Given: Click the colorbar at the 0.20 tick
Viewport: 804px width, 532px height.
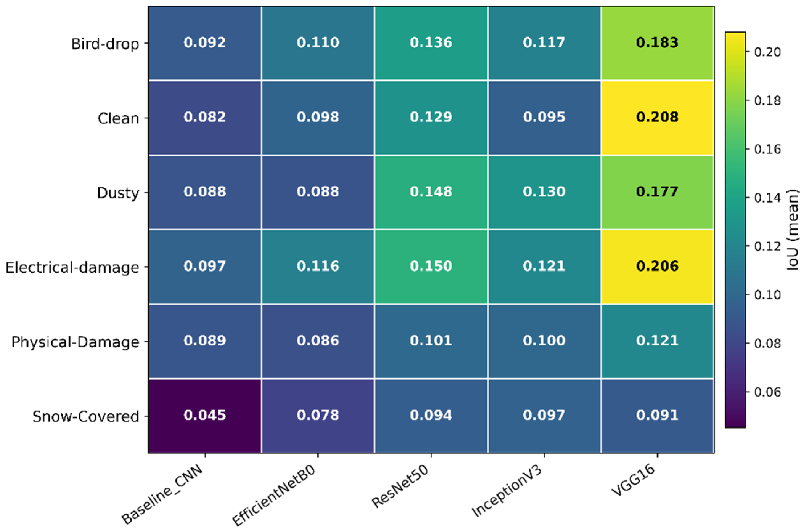Looking at the screenshot, I should pyautogui.click(x=735, y=52).
